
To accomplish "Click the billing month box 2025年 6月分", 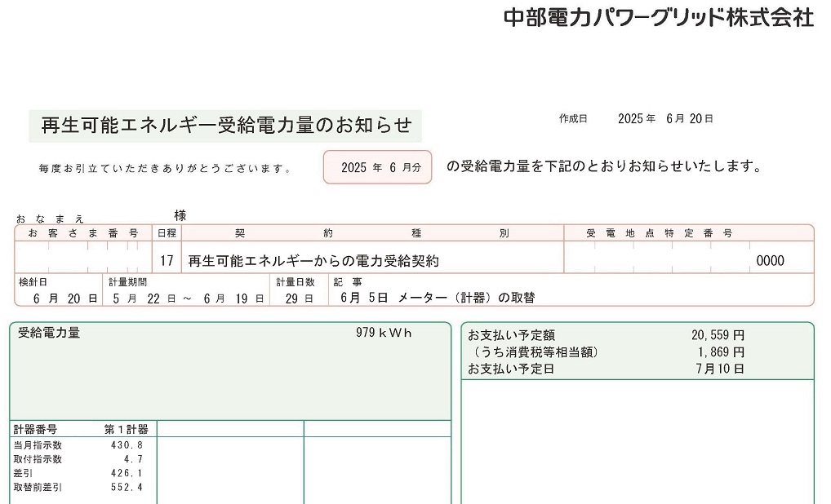I will pos(377,167).
